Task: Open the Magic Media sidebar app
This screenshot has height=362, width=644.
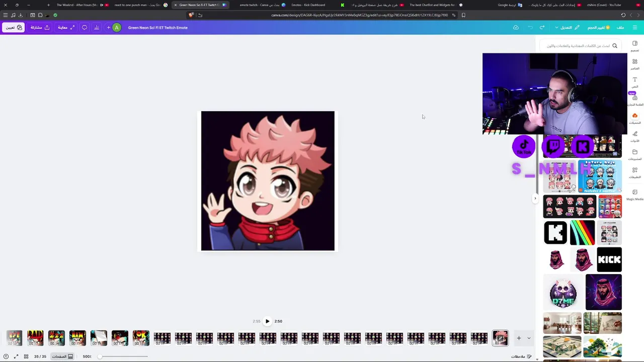Action: (635, 195)
